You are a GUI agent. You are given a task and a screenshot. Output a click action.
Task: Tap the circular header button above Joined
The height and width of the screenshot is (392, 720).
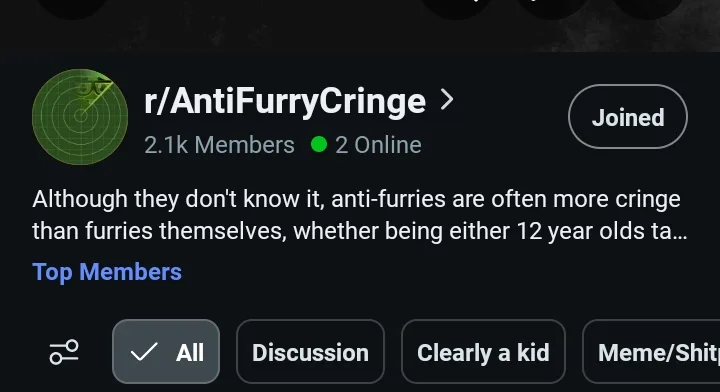click(x=648, y=8)
